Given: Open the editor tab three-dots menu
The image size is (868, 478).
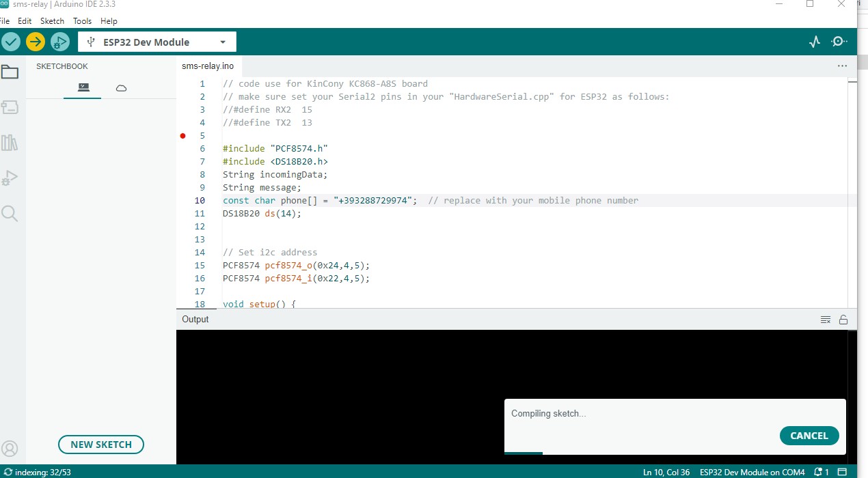Looking at the screenshot, I should point(842,66).
